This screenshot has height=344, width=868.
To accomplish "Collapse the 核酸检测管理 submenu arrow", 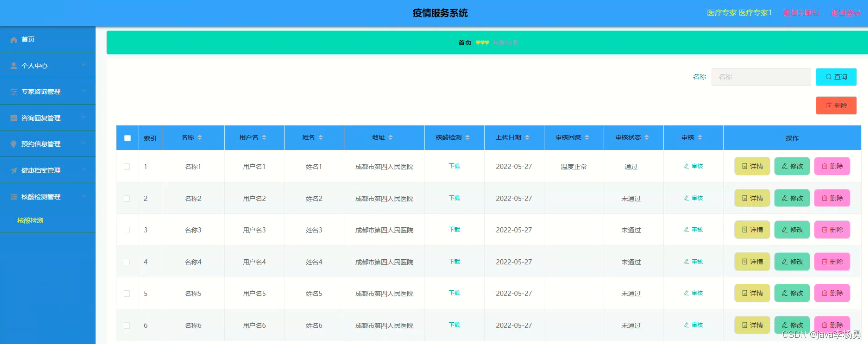I will click(83, 196).
